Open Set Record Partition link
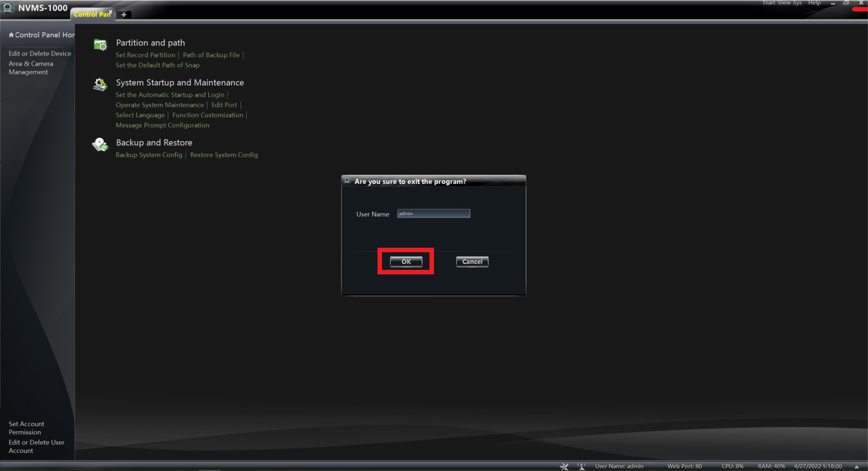The image size is (868, 471). click(145, 55)
